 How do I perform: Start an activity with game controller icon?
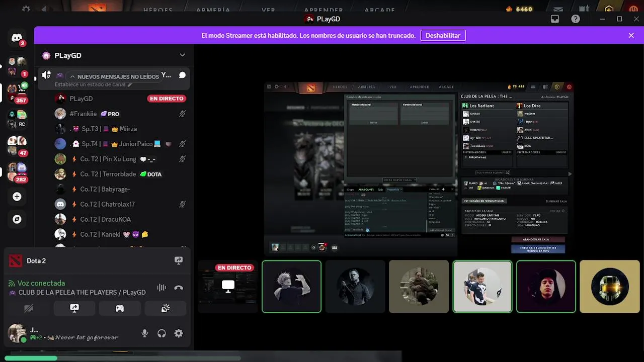[120, 308]
